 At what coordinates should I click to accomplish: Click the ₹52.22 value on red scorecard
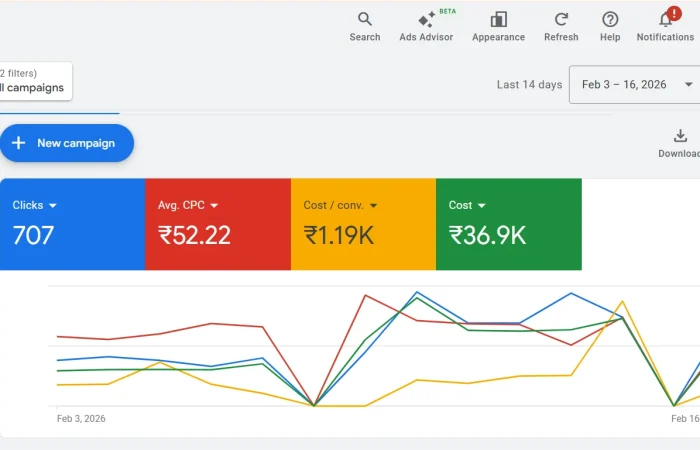[194, 236]
